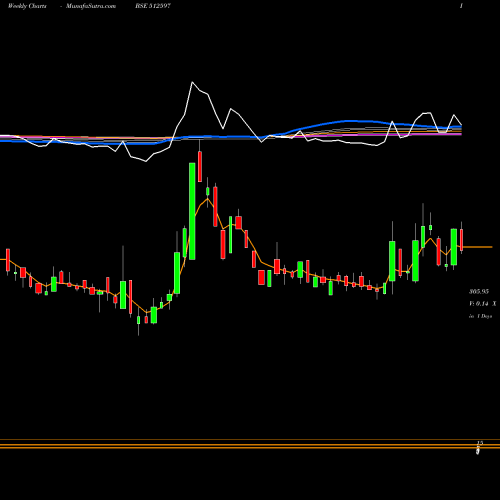Click the 'BSE 512597' symbol label
The height and width of the screenshot is (500, 500).
point(153,6)
